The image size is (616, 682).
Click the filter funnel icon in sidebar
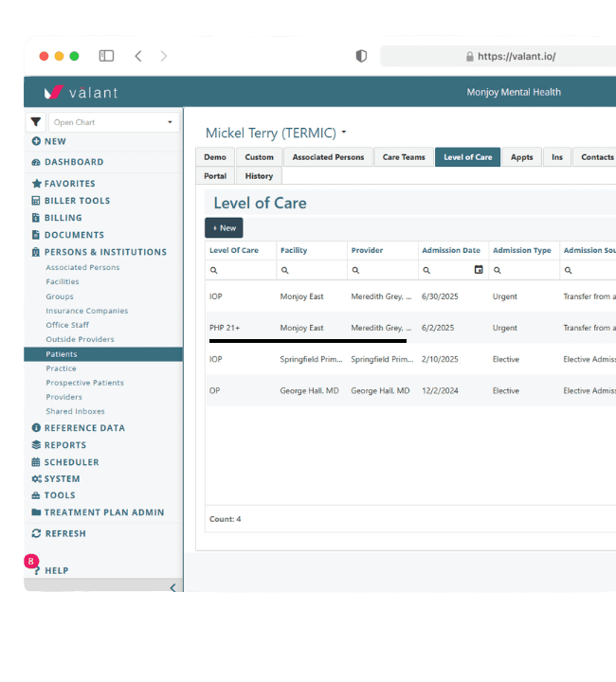(36, 122)
